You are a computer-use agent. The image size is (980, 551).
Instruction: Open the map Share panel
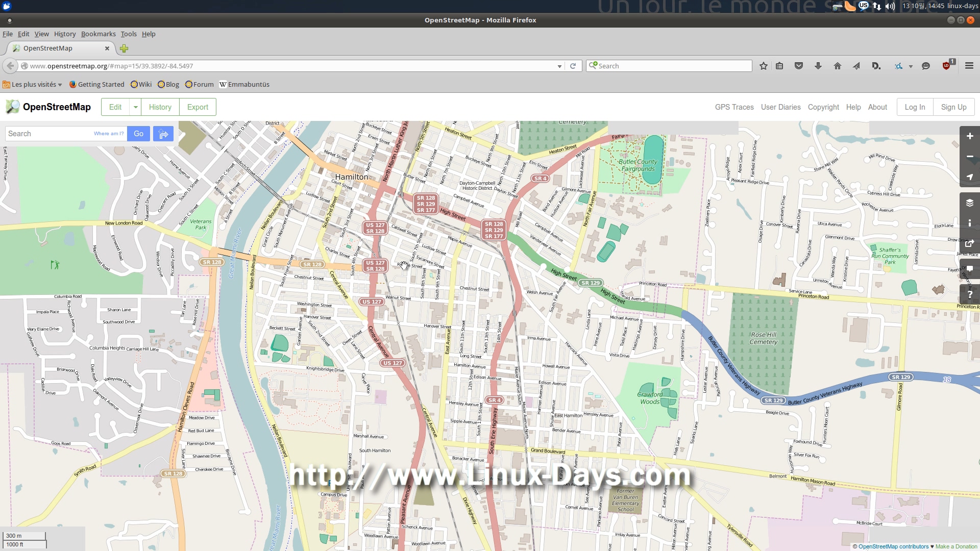pos(970,244)
